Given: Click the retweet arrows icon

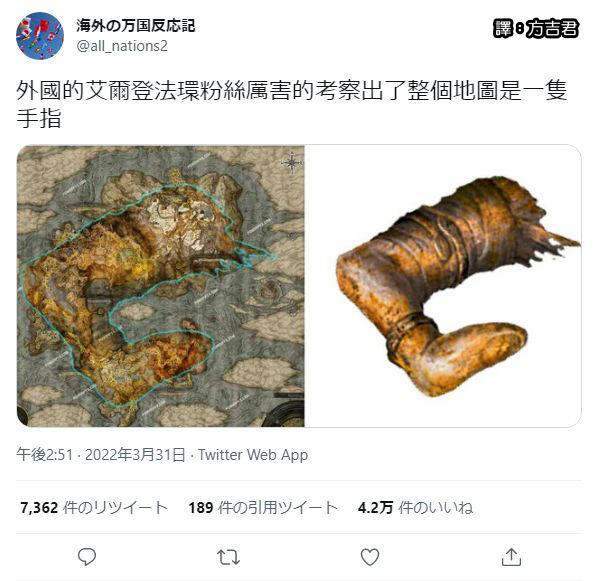Looking at the screenshot, I should [228, 557].
